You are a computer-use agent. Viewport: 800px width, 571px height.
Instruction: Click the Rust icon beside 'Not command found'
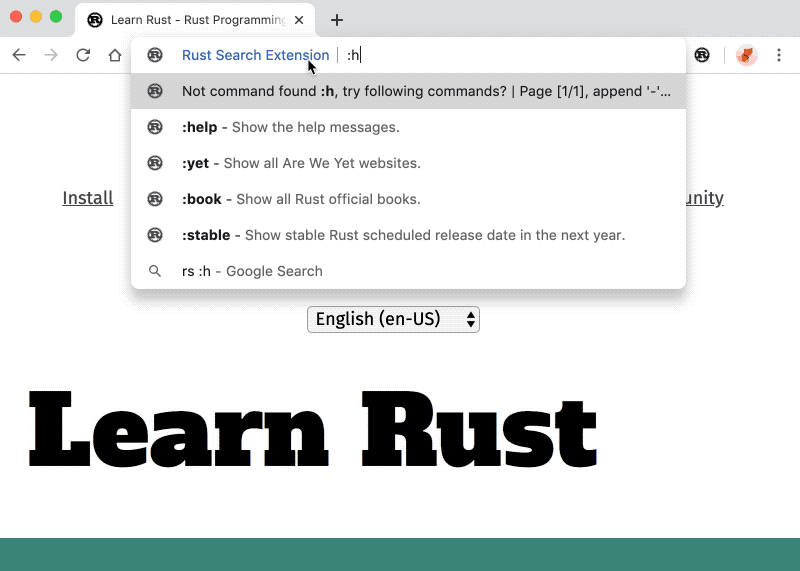(x=155, y=91)
